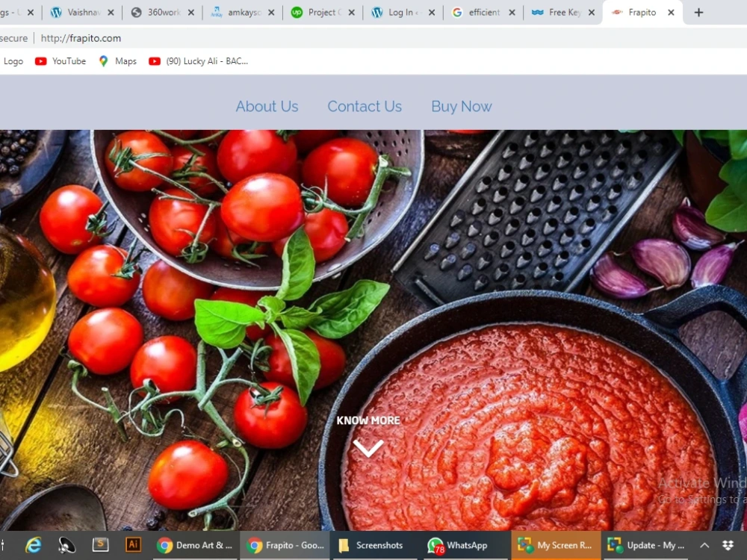The height and width of the screenshot is (560, 747).
Task: Switch to the efficient Google search tab
Action: coord(483,13)
